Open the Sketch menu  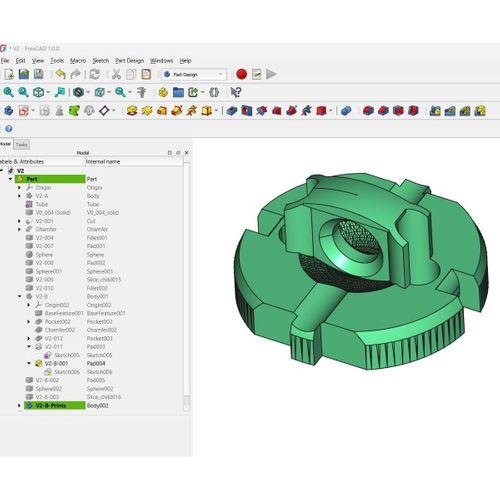click(x=101, y=61)
